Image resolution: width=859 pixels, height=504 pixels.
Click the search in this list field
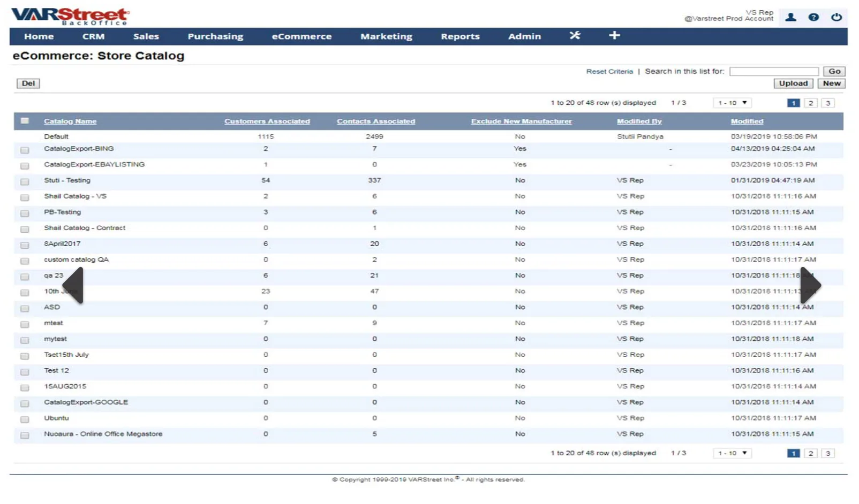pyautogui.click(x=774, y=72)
